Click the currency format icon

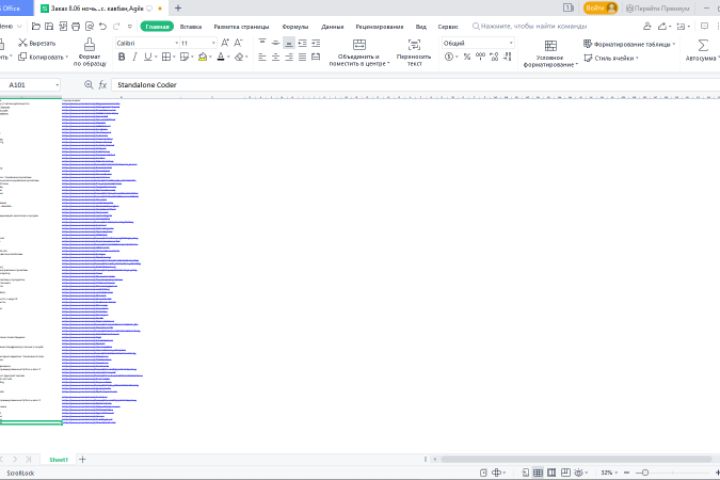click(449, 56)
